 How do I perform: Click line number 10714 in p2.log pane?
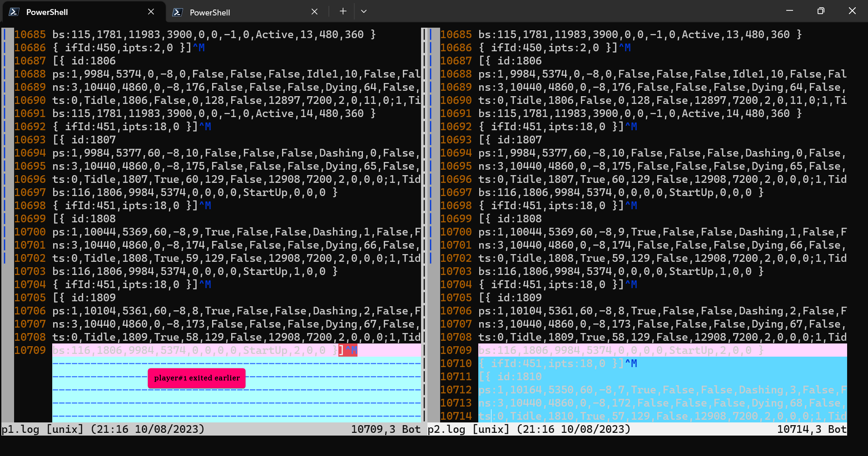[x=456, y=416]
